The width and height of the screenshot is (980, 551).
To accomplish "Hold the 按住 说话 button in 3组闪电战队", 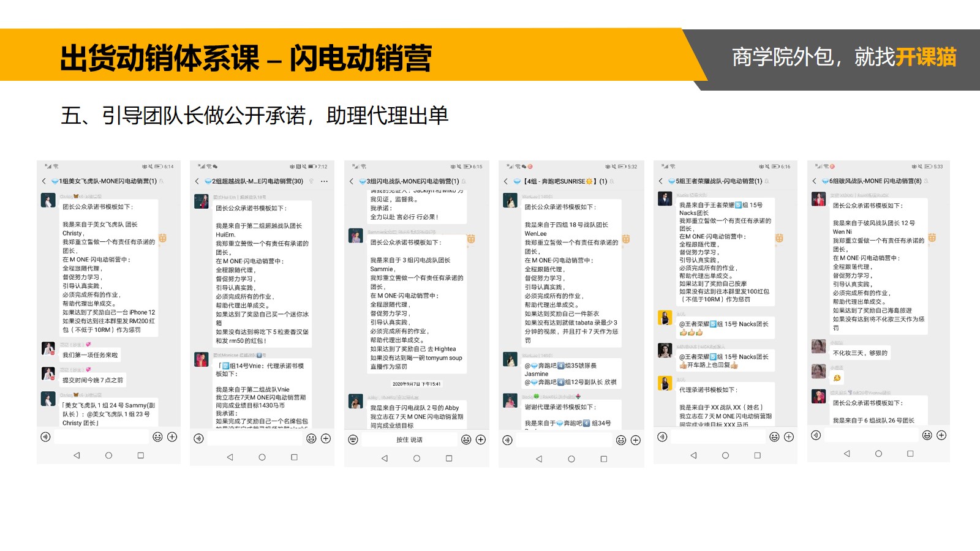I will click(x=409, y=440).
